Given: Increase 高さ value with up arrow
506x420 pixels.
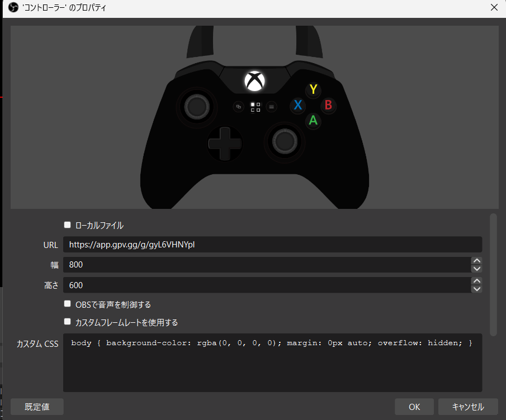Looking at the screenshot, I should coord(476,281).
